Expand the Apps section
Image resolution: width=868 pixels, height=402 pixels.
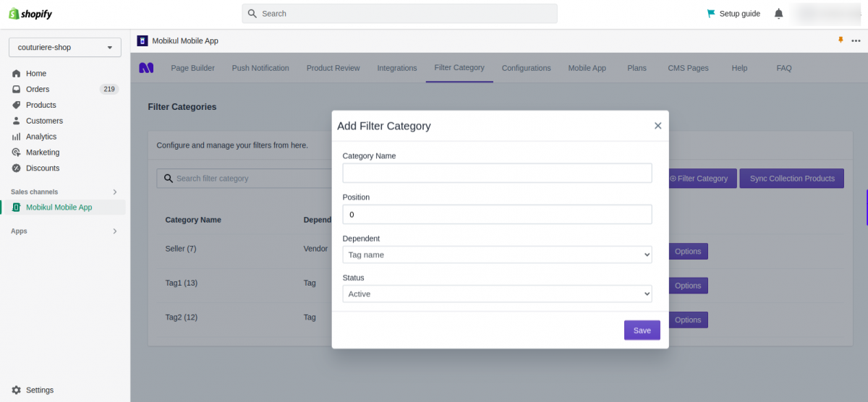click(x=114, y=231)
